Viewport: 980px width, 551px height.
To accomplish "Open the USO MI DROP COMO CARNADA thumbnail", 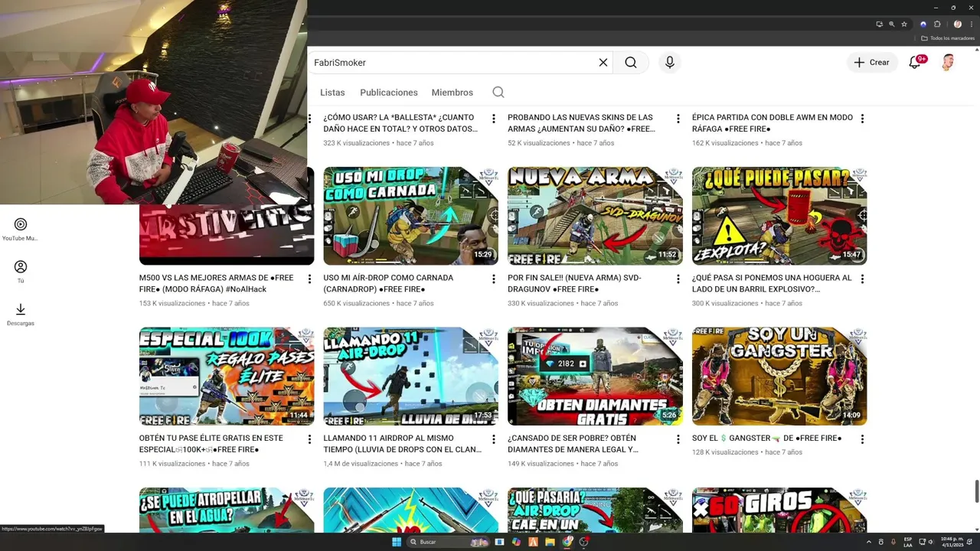I will 410,216.
